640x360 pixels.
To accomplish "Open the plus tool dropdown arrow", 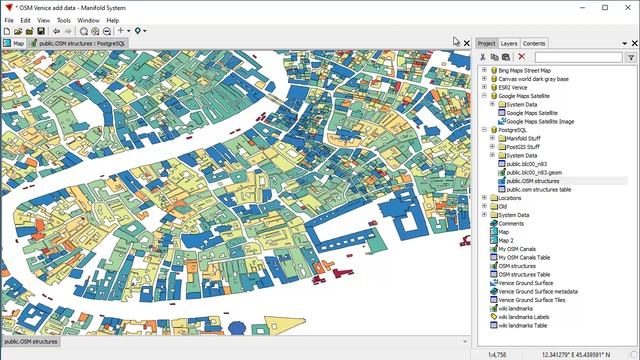I will [129, 31].
